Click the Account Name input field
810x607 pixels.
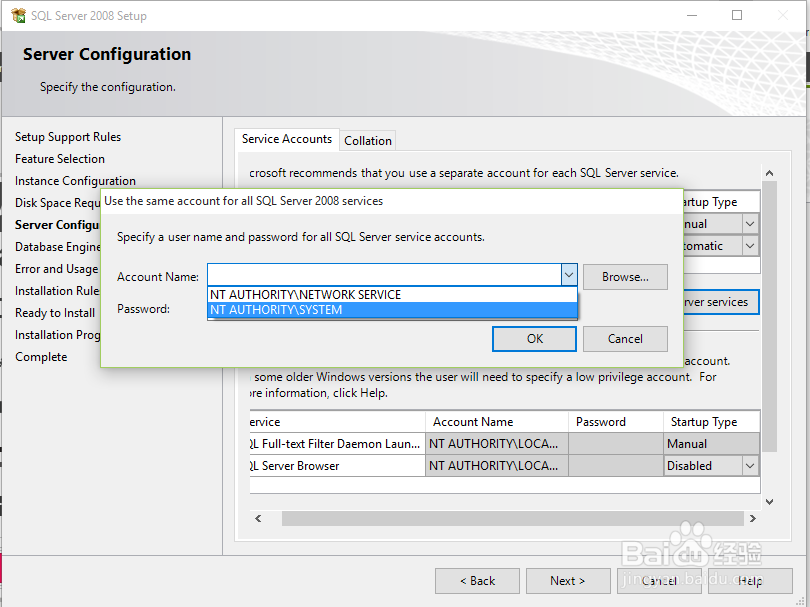[384, 275]
